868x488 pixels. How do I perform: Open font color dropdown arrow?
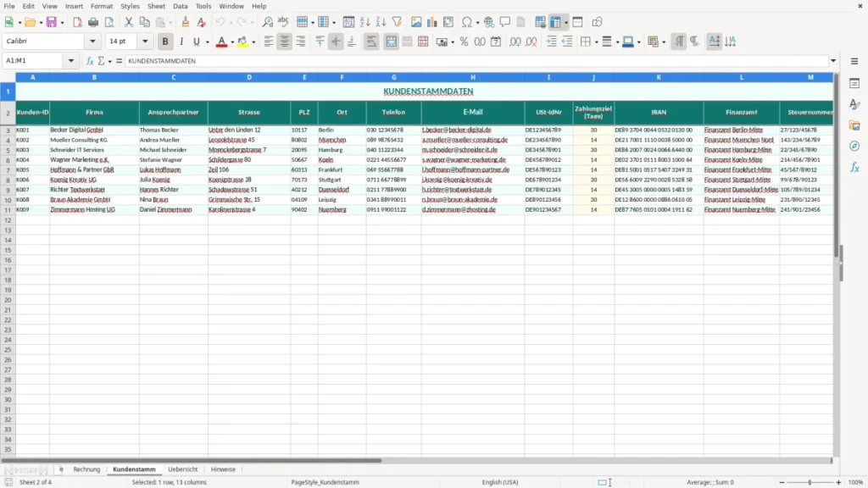232,42
